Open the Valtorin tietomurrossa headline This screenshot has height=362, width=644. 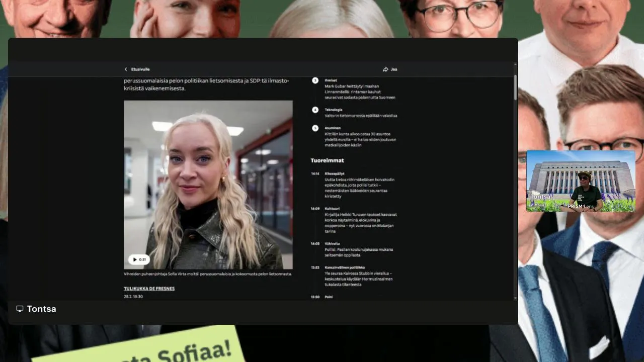click(x=361, y=116)
